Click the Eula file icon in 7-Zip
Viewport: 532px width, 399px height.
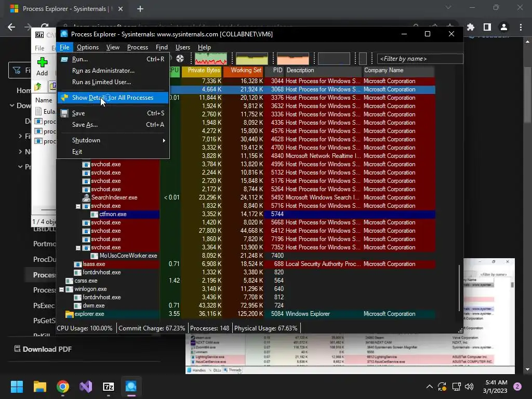pyautogui.click(x=38, y=111)
